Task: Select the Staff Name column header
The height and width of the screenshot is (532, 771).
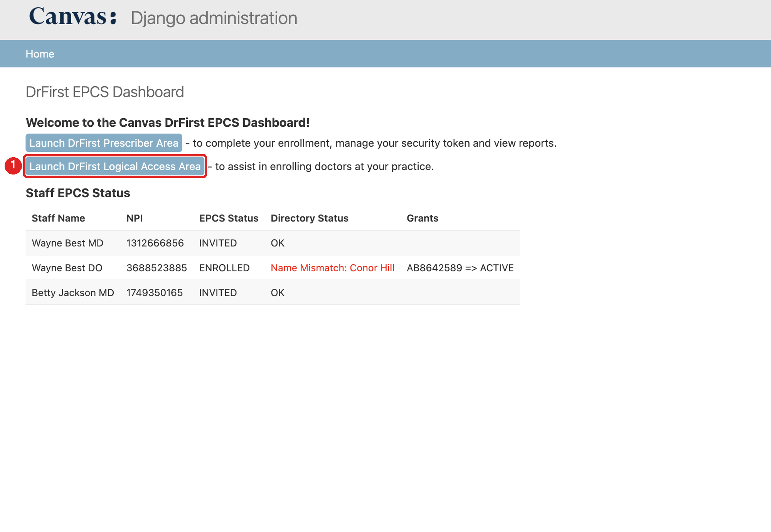Action: [x=58, y=218]
